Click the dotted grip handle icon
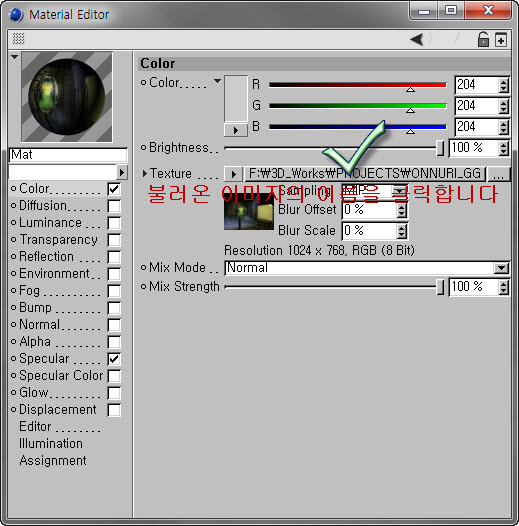 18,39
